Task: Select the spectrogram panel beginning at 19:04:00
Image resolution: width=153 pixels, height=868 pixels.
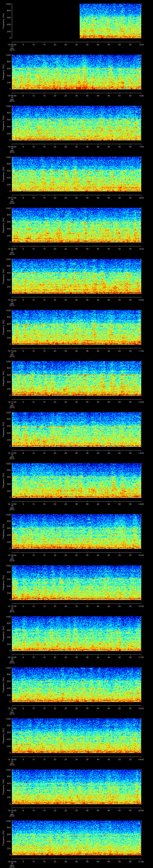Action: pos(77,21)
